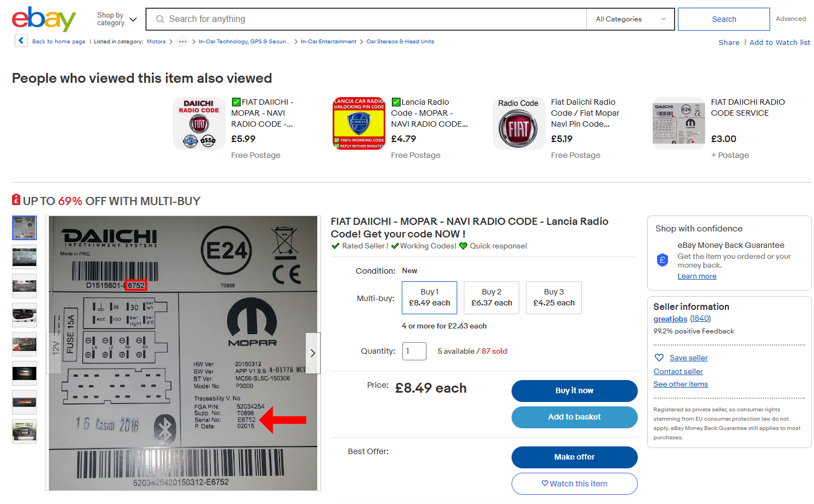814x504 pixels.
Task: Click the heart icon beside Save seller
Action: [659, 358]
